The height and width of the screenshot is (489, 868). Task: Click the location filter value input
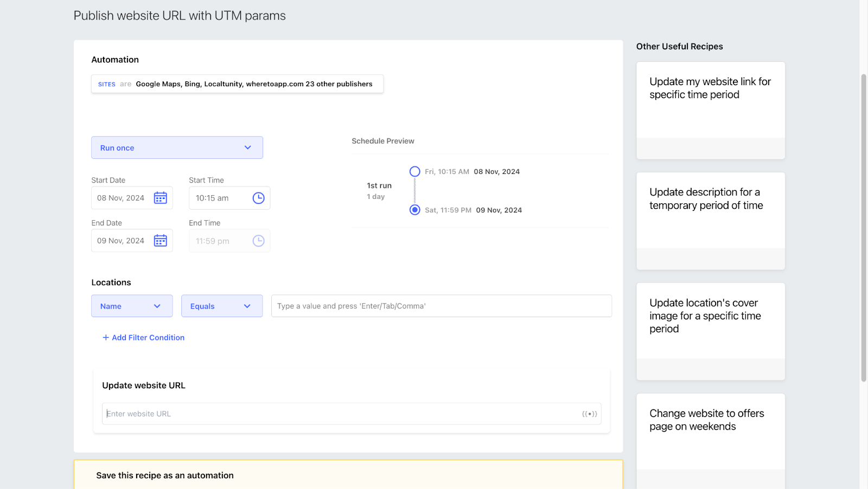point(442,306)
